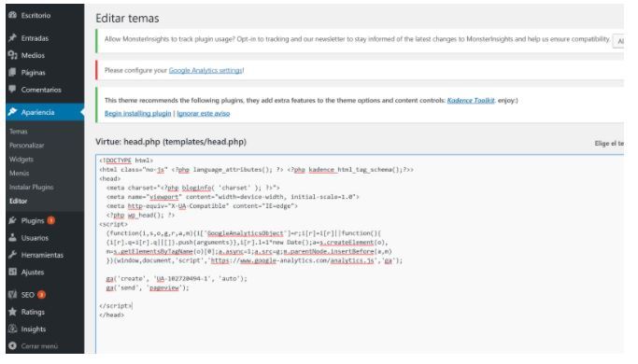Click Ignorar este aviso link

(x=204, y=114)
